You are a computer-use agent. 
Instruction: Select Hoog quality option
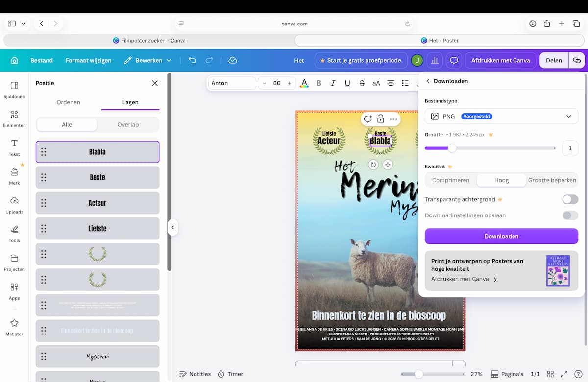click(x=501, y=180)
